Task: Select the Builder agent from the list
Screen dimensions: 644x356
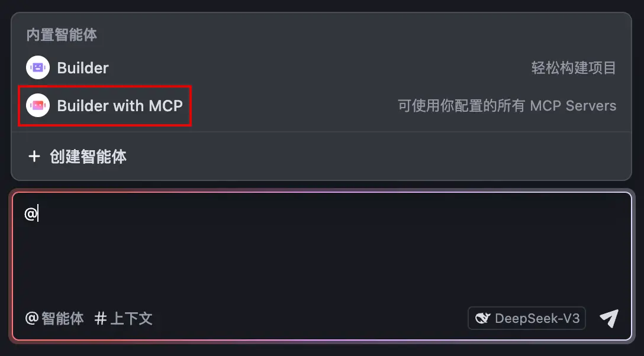Action: [321, 67]
